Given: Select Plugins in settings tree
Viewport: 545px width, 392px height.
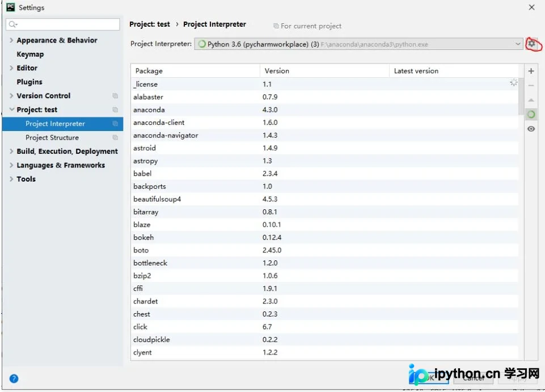Looking at the screenshot, I should click(x=29, y=82).
